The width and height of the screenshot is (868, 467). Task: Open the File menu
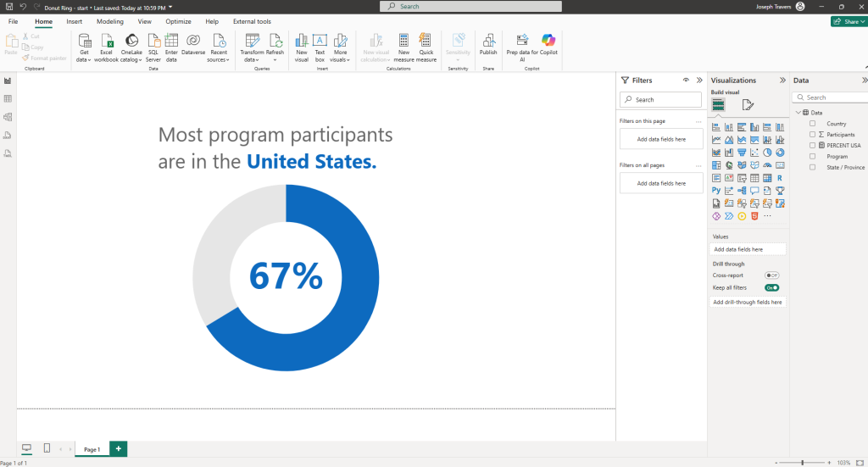(13, 21)
